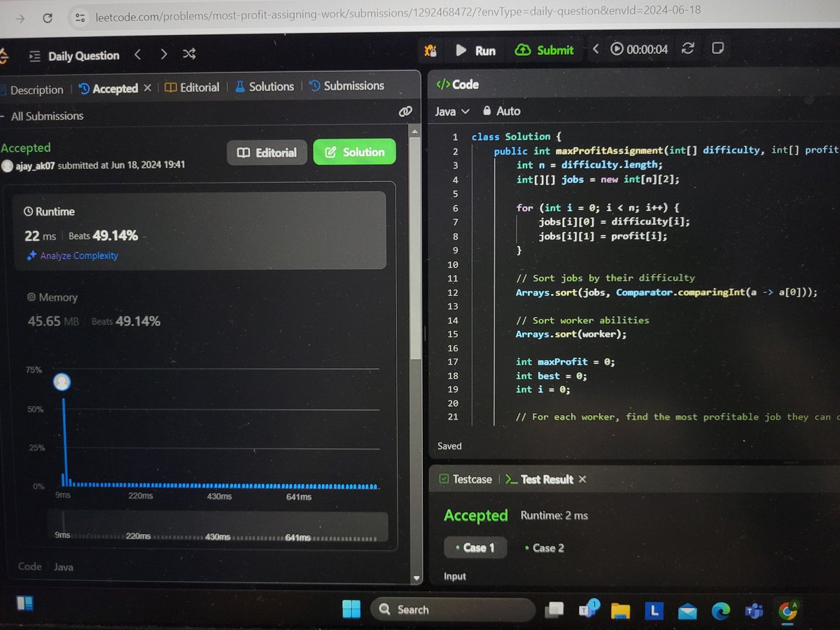Select the Accepted tab
The image size is (840, 630).
tap(108, 89)
